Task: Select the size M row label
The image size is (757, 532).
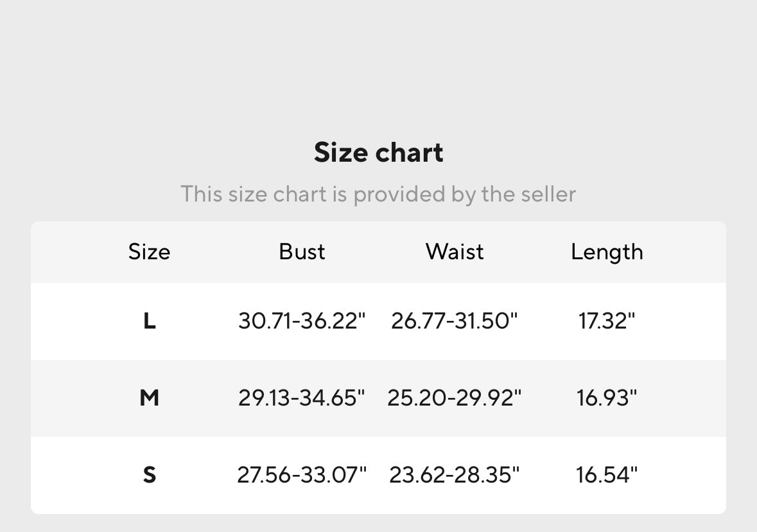Action: [149, 398]
